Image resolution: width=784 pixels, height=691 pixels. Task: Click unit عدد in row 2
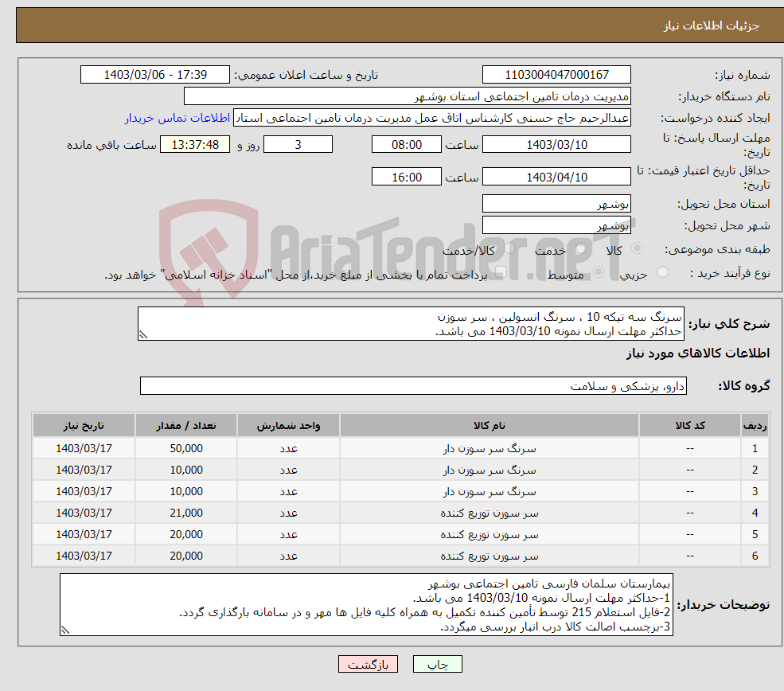[x=288, y=470]
